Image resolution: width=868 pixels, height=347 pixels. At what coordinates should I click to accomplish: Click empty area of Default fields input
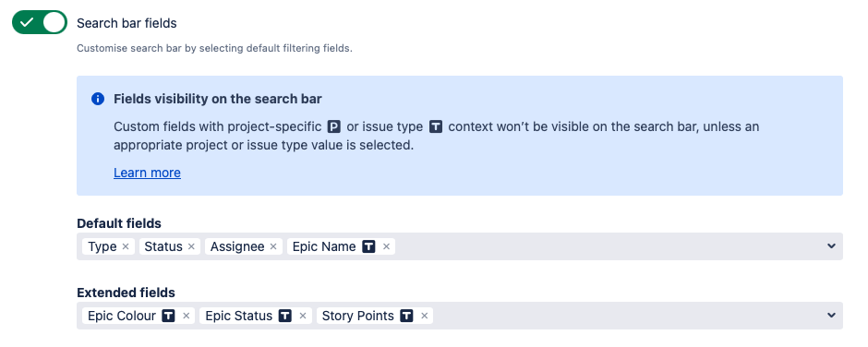tap(609, 246)
